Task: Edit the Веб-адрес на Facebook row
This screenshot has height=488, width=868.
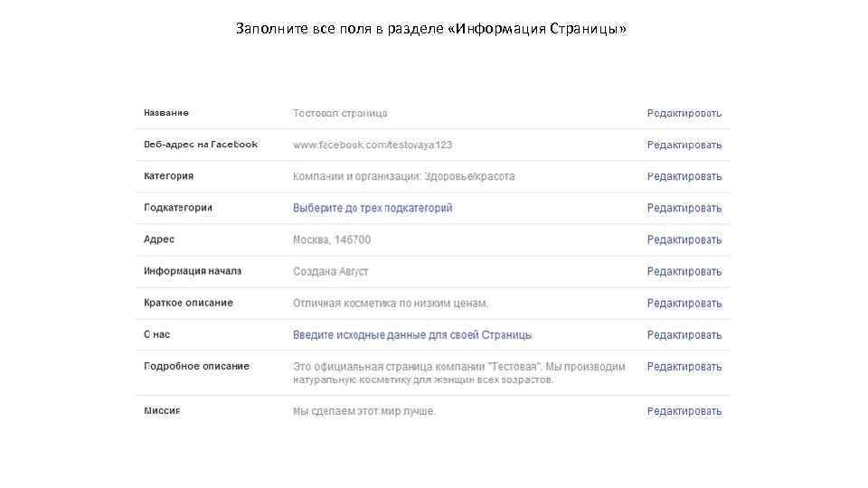Action: coord(684,145)
